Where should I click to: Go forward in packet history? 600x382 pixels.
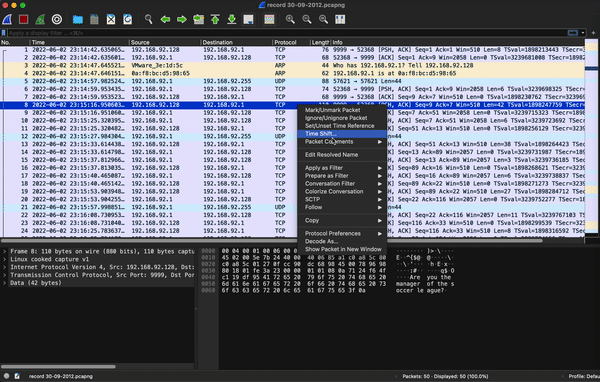point(182,19)
